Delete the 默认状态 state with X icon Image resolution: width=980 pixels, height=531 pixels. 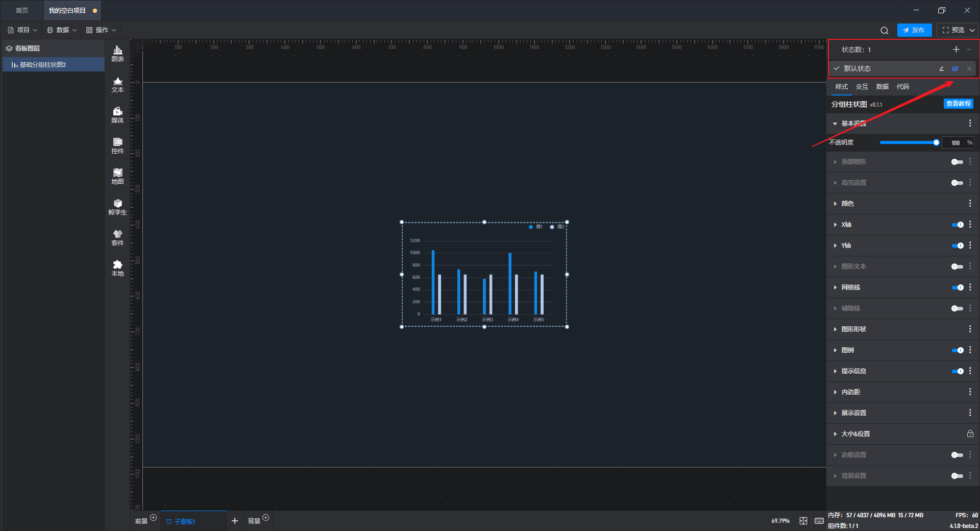969,68
